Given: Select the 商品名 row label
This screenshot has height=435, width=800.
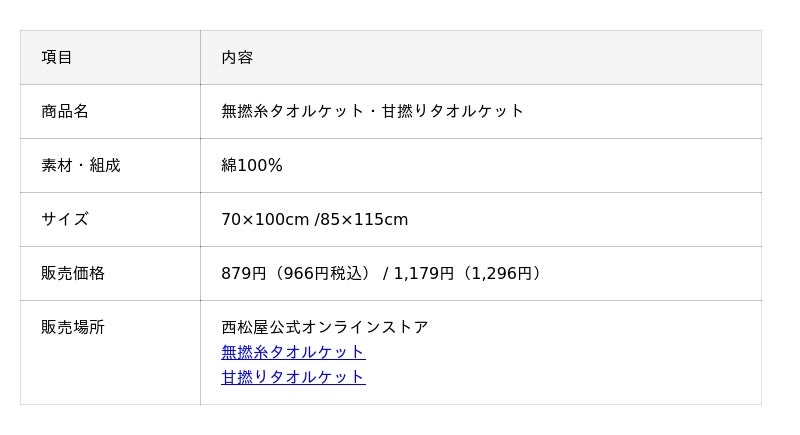Looking at the screenshot, I should point(65,111).
